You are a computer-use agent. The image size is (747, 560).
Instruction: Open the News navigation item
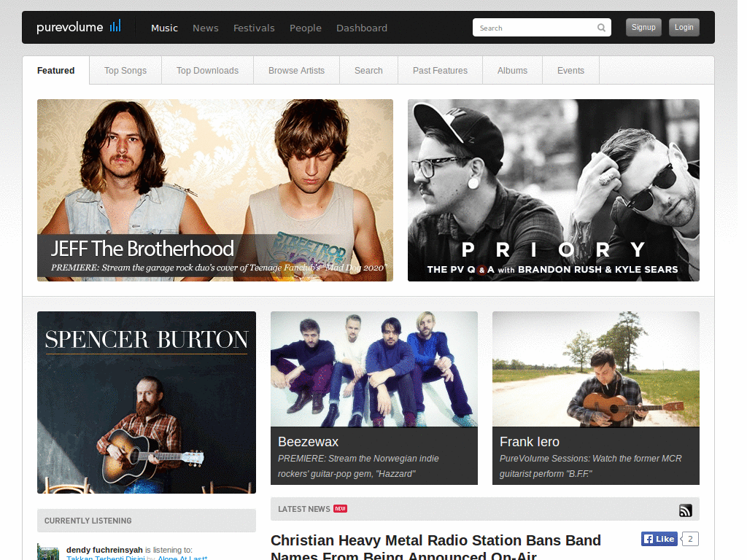[205, 28]
